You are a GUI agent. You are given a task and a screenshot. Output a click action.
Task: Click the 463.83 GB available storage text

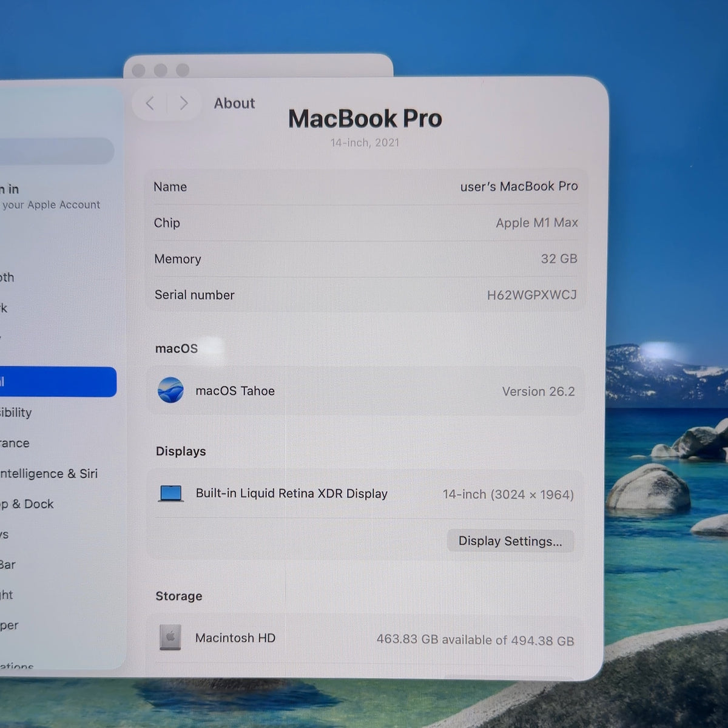pyautogui.click(x=475, y=639)
